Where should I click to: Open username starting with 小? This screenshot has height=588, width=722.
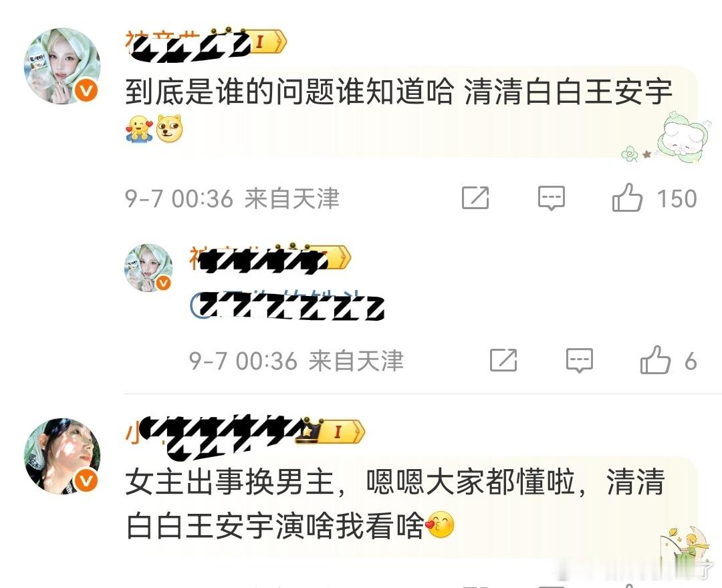(x=217, y=434)
